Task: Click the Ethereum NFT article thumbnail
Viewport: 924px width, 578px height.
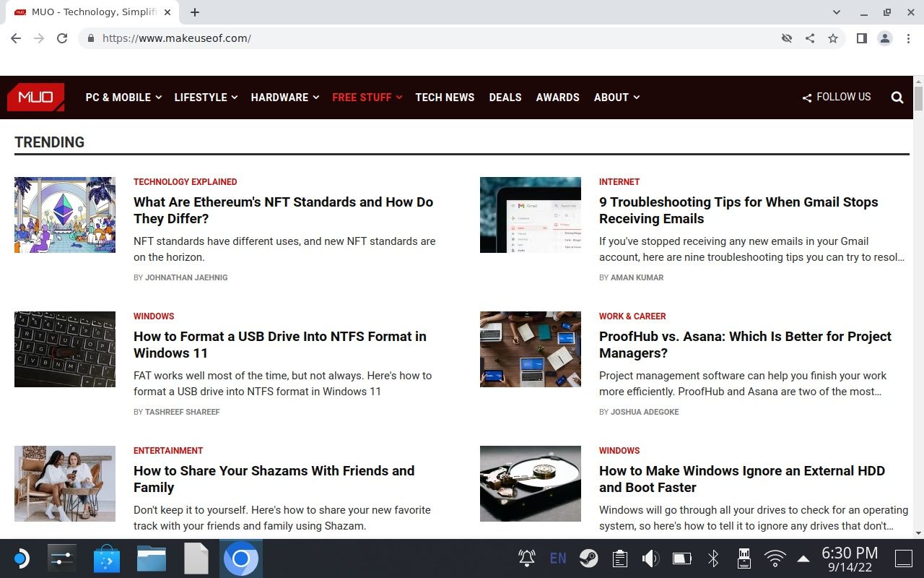Action: [x=64, y=214]
